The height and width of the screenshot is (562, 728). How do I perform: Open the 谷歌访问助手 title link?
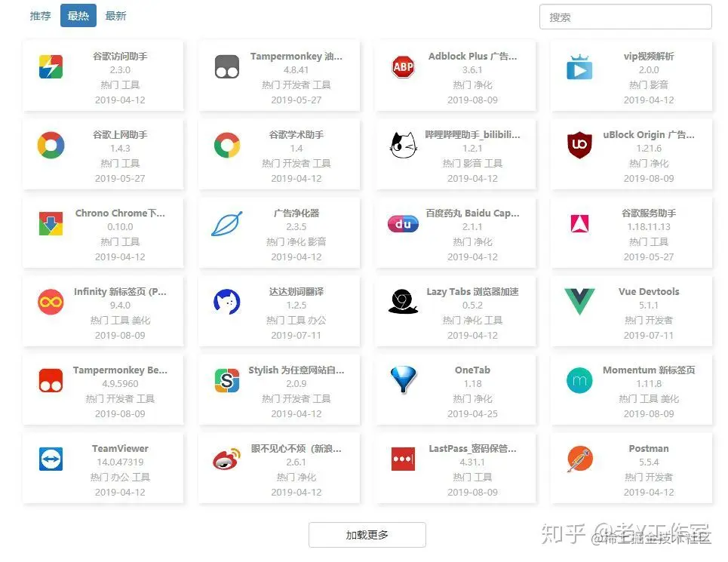pos(120,56)
